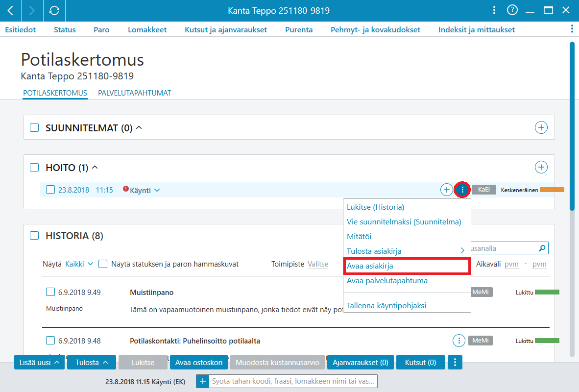Screen dimensions: 579x392
Task: Click the Ajanvaraukset (0) button
Action: 361,363
